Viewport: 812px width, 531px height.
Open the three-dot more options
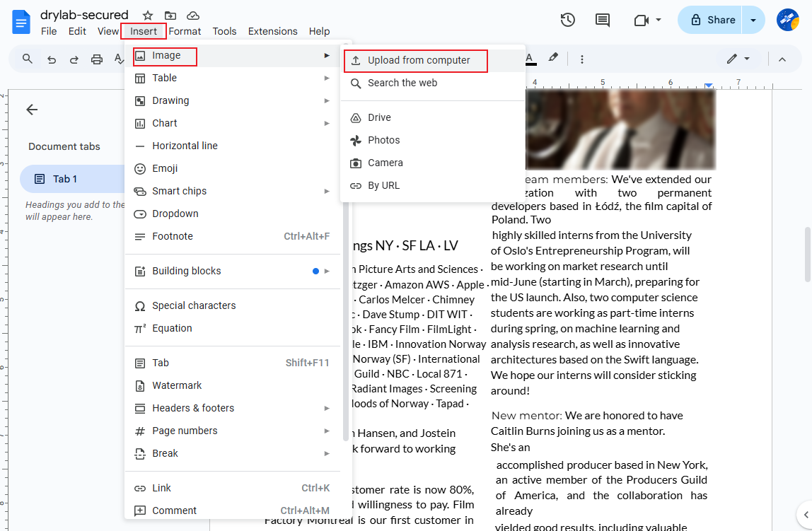[x=582, y=59]
